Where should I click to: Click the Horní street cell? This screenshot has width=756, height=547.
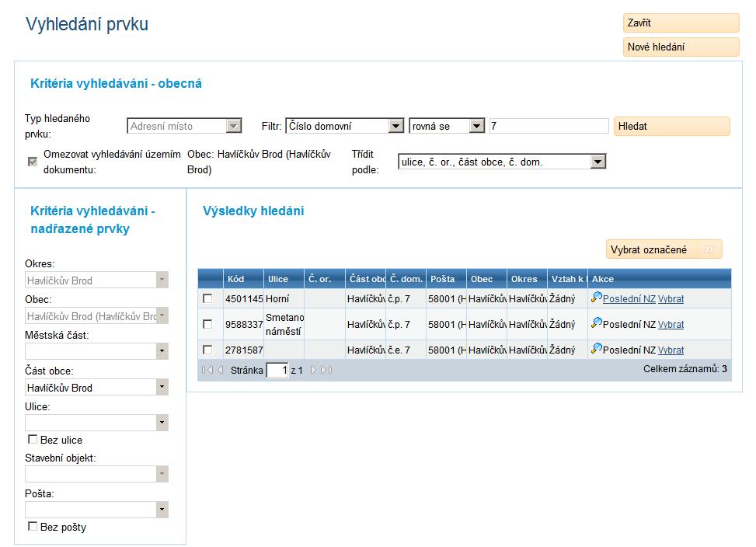coord(284,299)
